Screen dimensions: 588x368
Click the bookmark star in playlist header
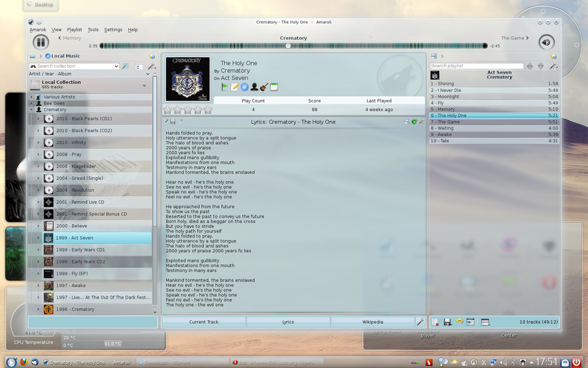tap(554, 56)
